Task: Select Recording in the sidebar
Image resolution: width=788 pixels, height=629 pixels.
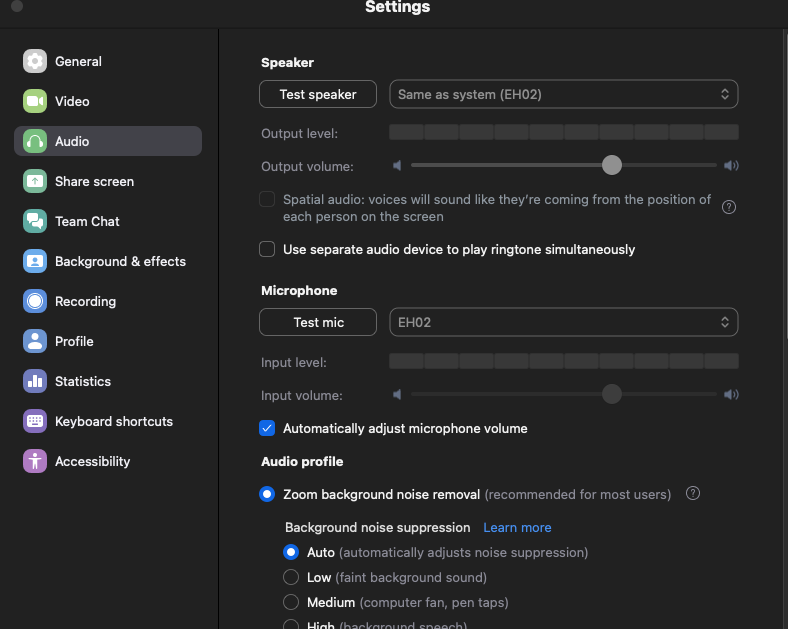Action: tap(108, 301)
